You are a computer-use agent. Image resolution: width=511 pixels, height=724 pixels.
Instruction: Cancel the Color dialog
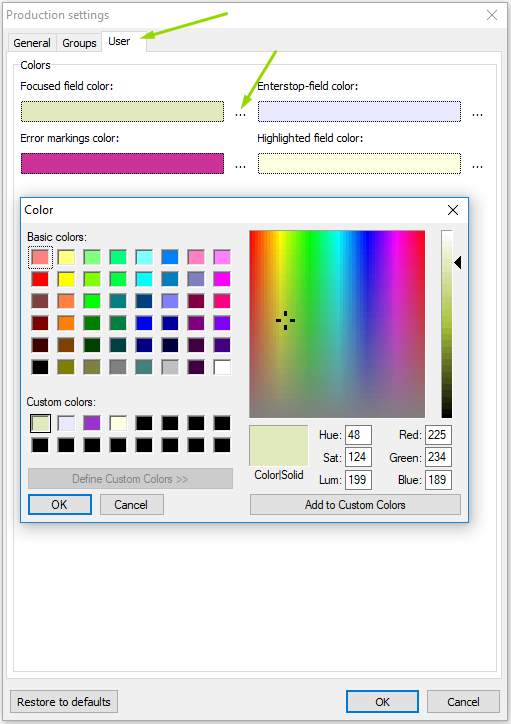click(131, 505)
